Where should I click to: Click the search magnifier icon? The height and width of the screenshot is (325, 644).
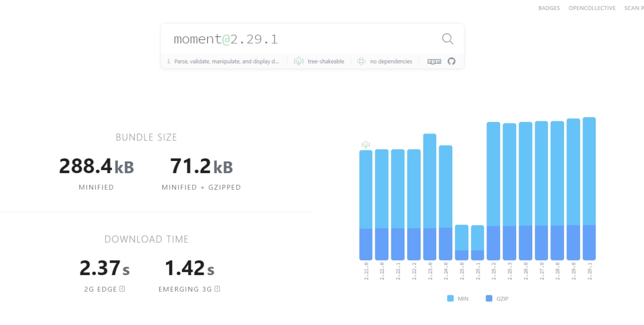click(x=447, y=39)
